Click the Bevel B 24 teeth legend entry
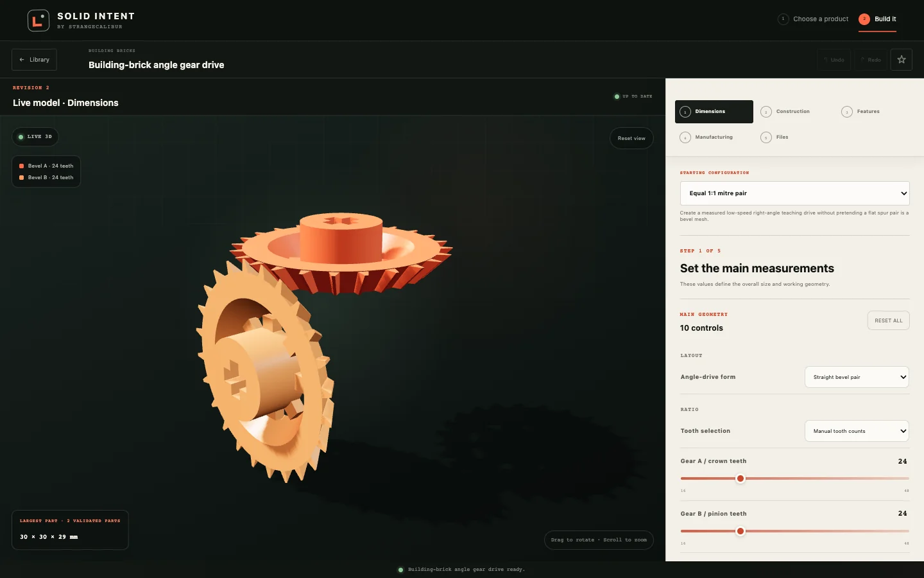924x578 pixels. pyautogui.click(x=46, y=177)
